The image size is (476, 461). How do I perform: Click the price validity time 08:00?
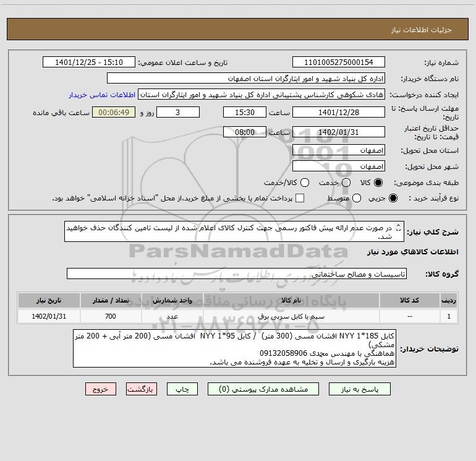(x=245, y=132)
